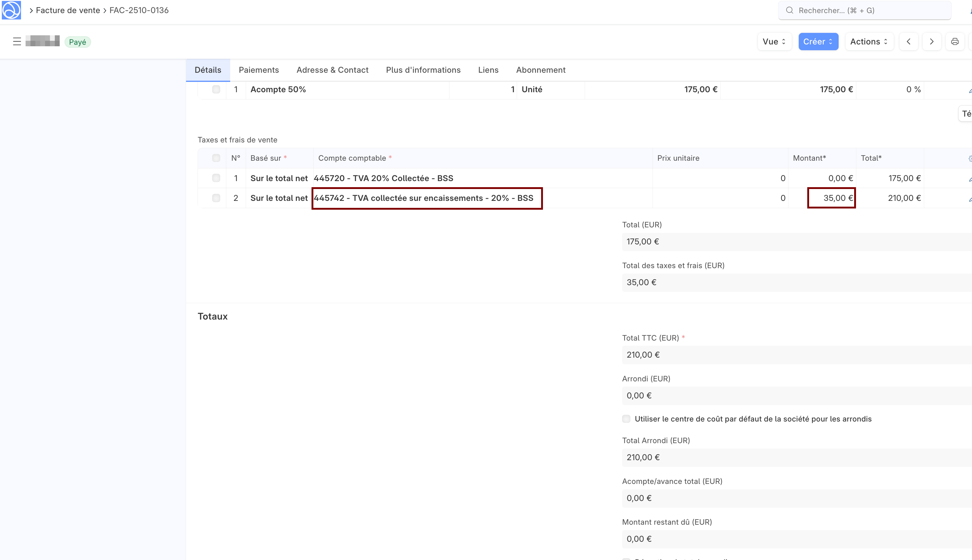Viewport: 972px width, 560px height.
Task: Check the Acompte 50% row checkbox
Action: click(x=216, y=89)
